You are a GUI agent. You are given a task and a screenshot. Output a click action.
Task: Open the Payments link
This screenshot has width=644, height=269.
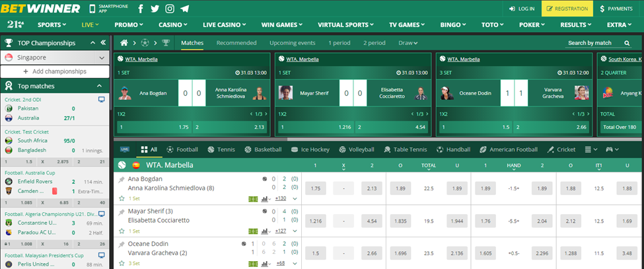(616, 9)
